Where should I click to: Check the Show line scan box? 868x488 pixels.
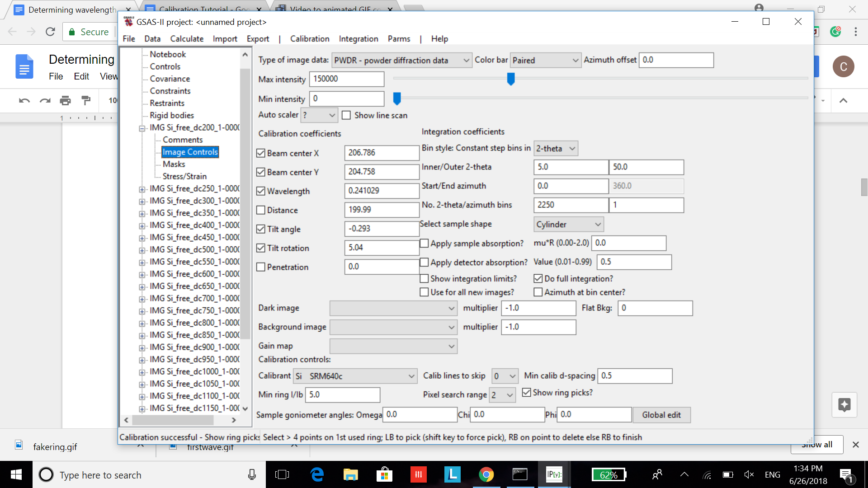[346, 115]
